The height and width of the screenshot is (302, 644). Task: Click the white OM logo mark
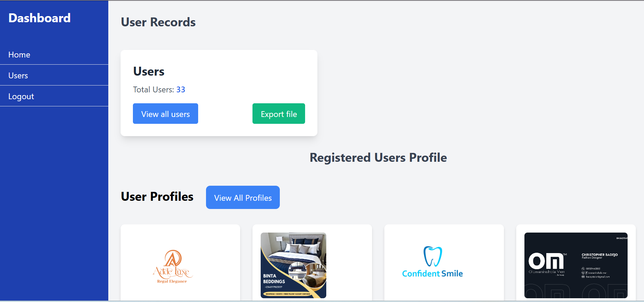pyautogui.click(x=546, y=261)
